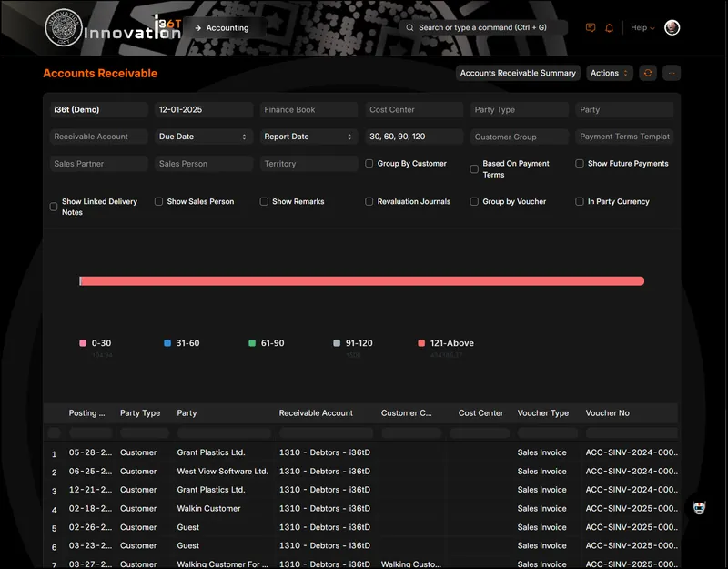Click the 121-Above legend swatch
This screenshot has width=728, height=569.
421,343
